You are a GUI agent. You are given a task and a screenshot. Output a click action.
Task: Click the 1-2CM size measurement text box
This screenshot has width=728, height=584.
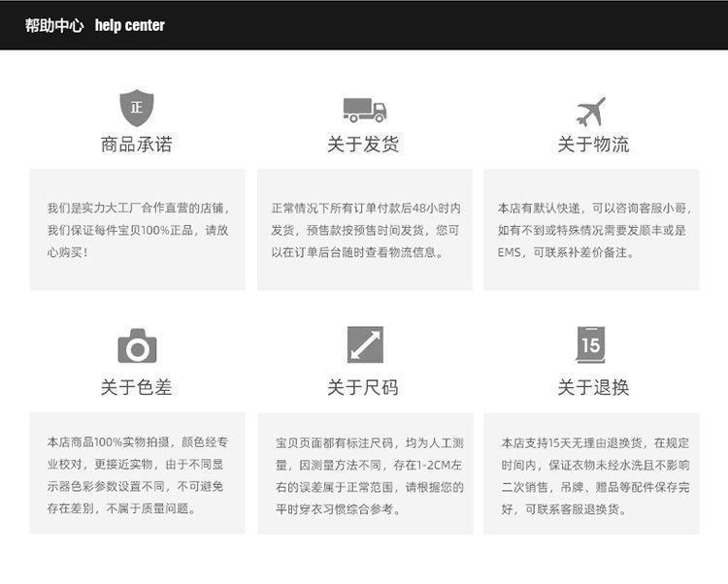tap(365, 473)
